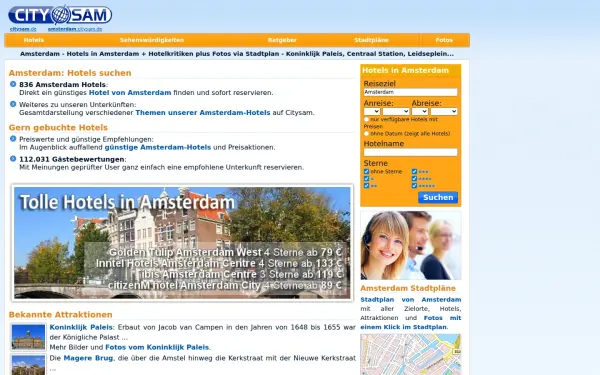Open the Magere Brug thumbnail image
Viewport: 600px width, 375px height.
(28, 365)
